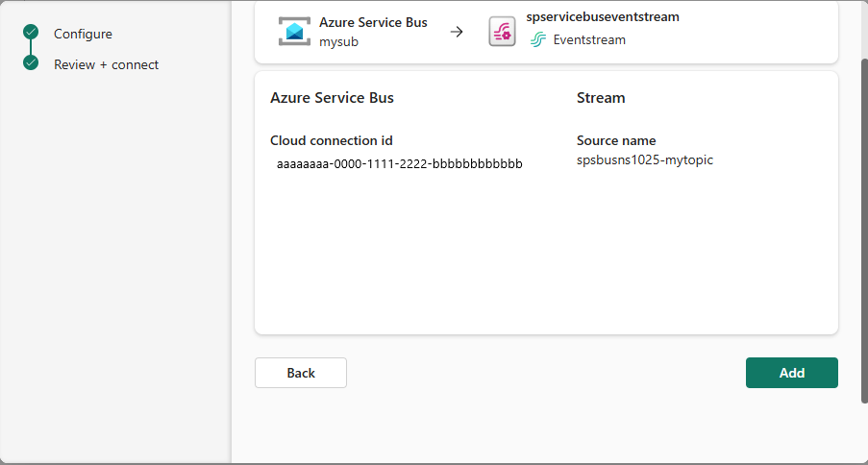Click the mysub subscription text
Viewport: 868px width, 465px height.
tap(338, 41)
